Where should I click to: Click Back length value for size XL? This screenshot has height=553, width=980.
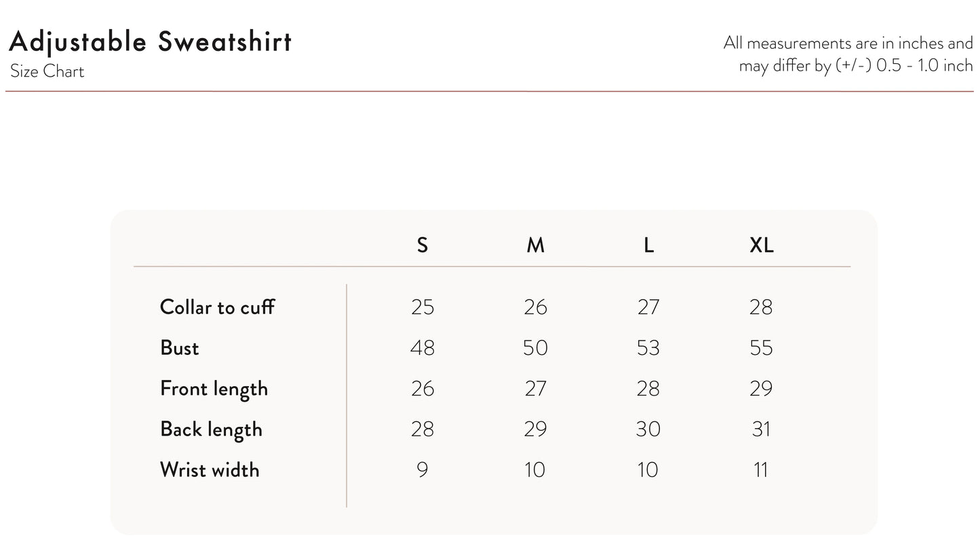[761, 430]
